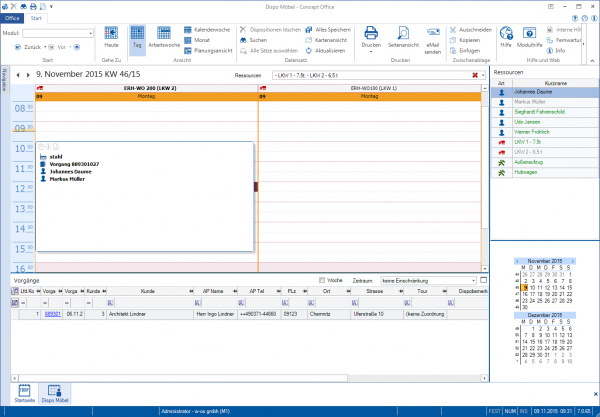
Task: Select LKW 1 - 7,5t resource
Action: 526,141
